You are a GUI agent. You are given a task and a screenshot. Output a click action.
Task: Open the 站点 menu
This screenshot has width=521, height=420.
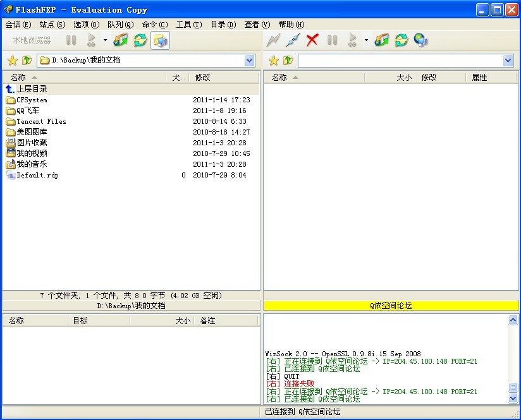click(x=52, y=25)
